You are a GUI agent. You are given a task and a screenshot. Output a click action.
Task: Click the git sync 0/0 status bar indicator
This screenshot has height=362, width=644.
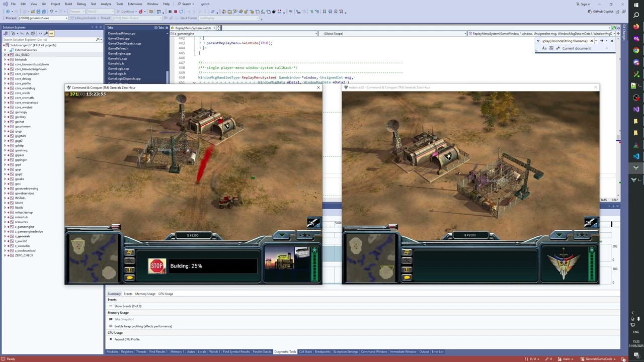[x=532, y=359]
